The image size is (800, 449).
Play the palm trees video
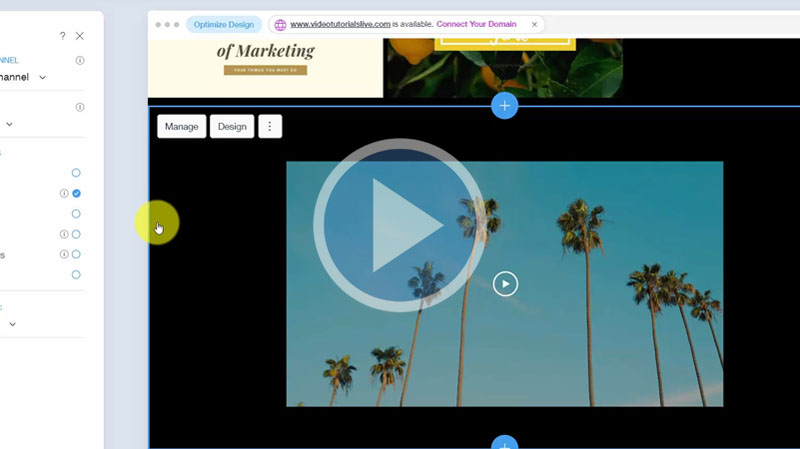click(505, 284)
